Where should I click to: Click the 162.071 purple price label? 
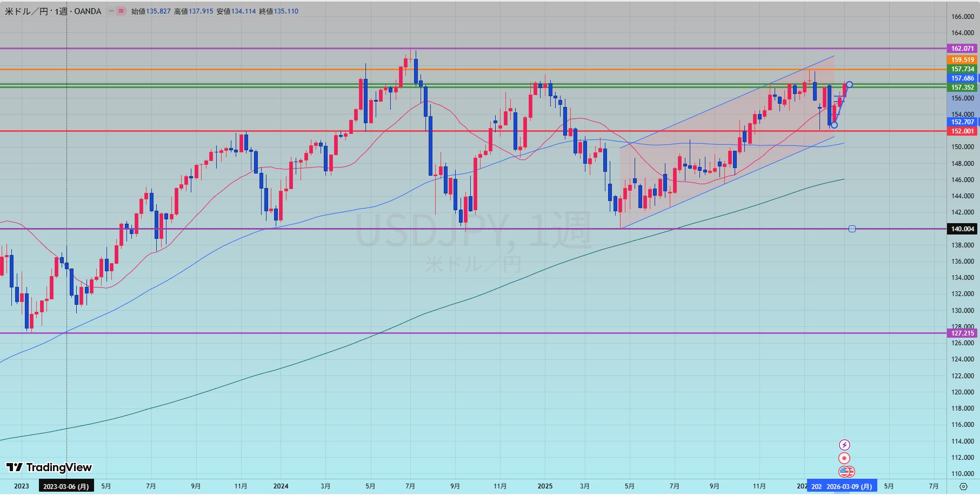962,49
